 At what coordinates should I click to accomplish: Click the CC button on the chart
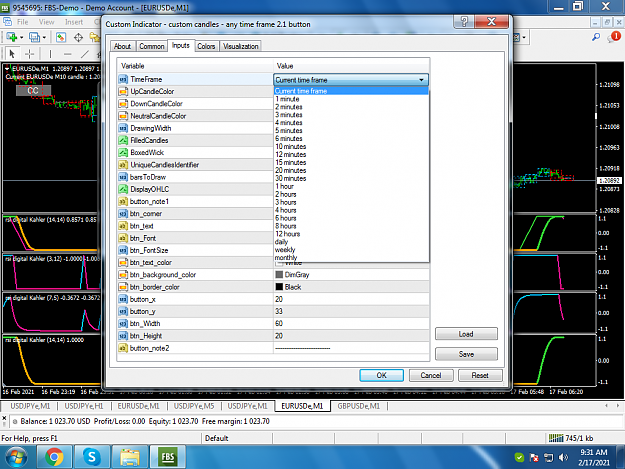(33, 90)
